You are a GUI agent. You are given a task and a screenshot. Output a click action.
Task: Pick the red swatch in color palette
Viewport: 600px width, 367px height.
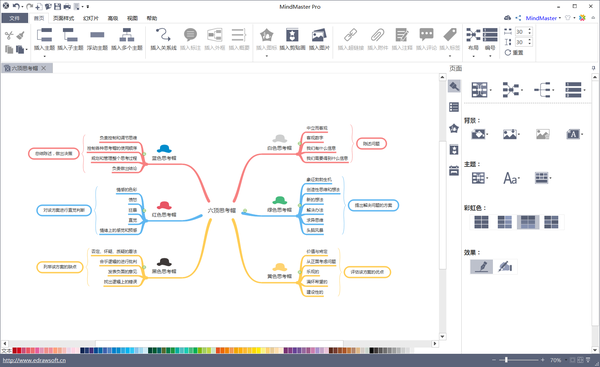tap(15, 350)
